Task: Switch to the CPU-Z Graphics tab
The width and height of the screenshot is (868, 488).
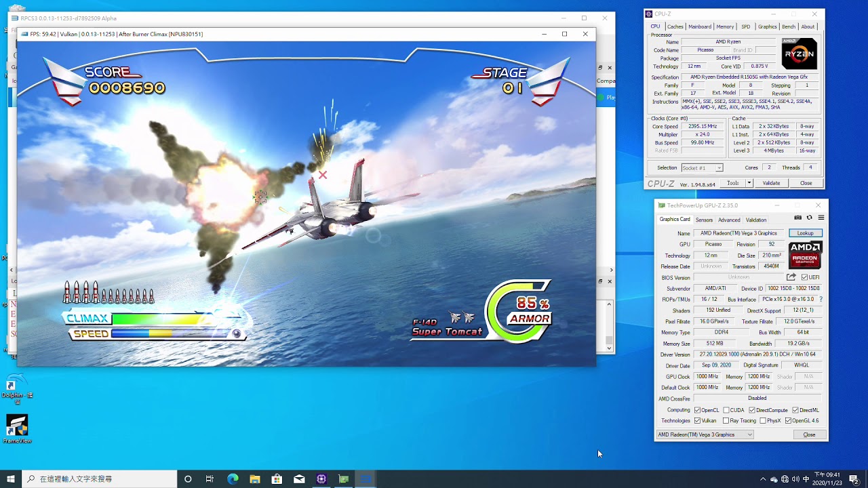Action: tap(767, 26)
